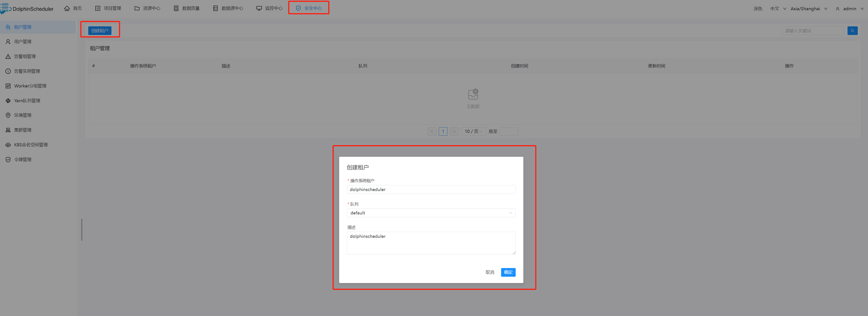Select Yarn队列管理 in the sidebar
Screen dimensions: 868x316
38,101
